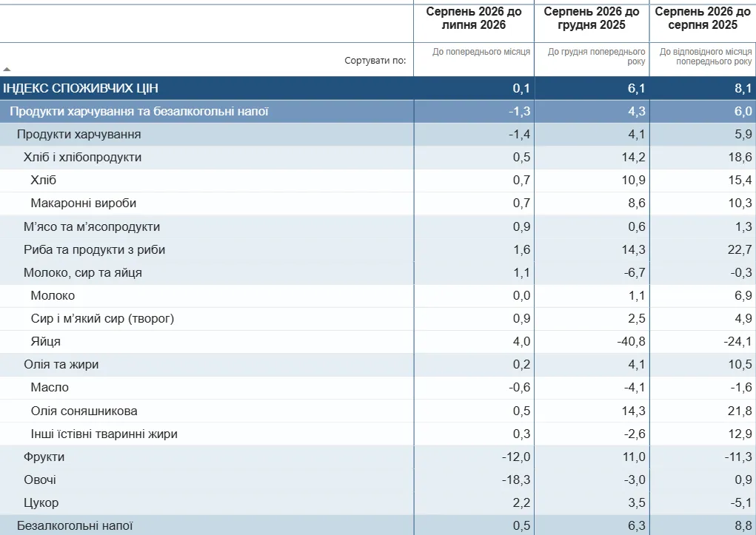756x535 pixels.
Task: Click value 18,6 in Хліб і хлібопродукти row
Action: 740,157
